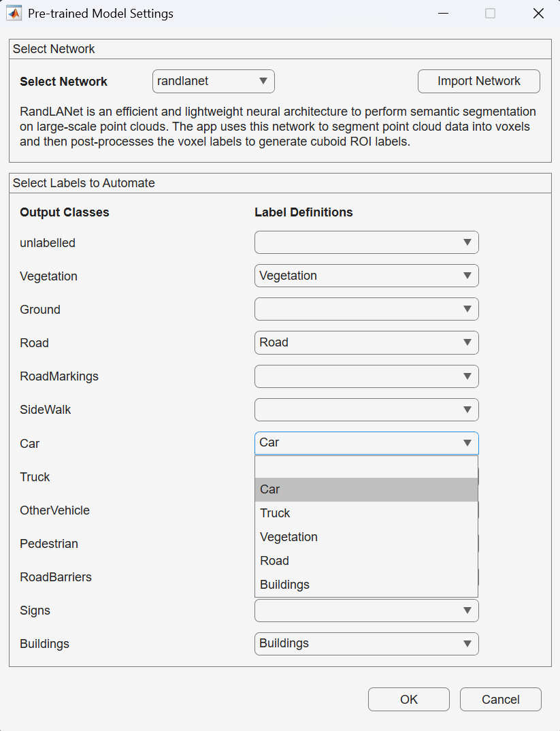Screen dimensions: 560x731
Task: Pick Vegetation in the open dropdown list
Action: point(367,537)
